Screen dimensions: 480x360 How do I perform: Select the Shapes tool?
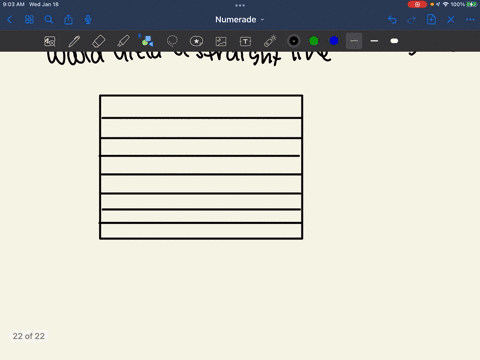tap(147, 41)
